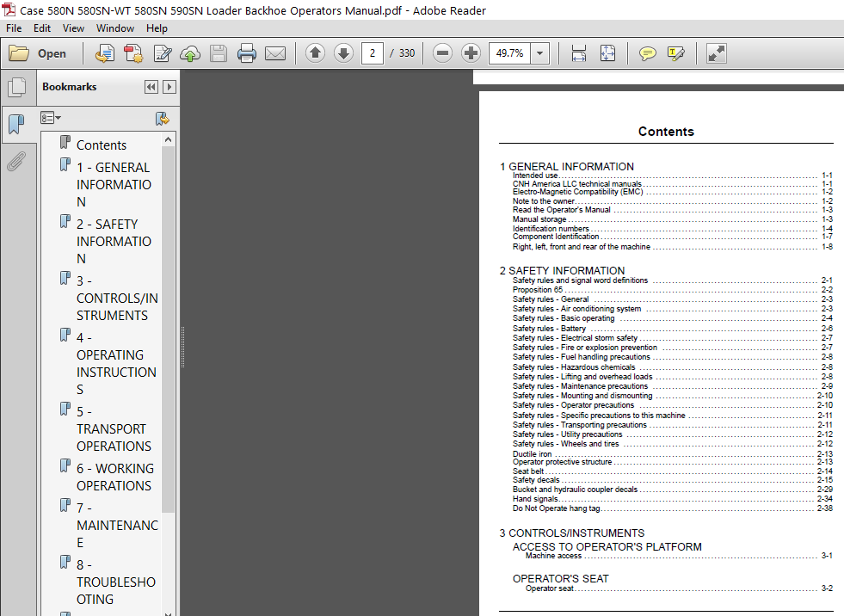Open bookmark 7 - MAINTENANCE
Image resolution: width=844 pixels, height=616 pixels.
click(x=117, y=525)
